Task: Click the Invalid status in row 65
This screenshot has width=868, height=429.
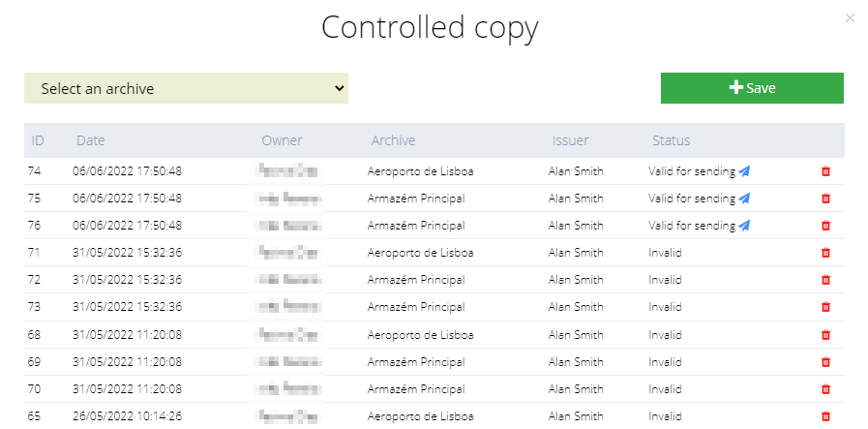Action: pos(665,416)
